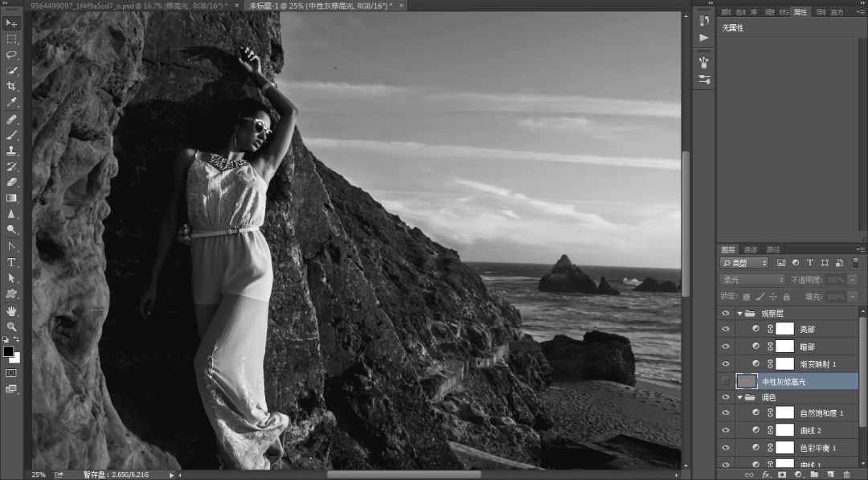Click the black foreground color swatch
The image size is (868, 480).
click(x=8, y=351)
